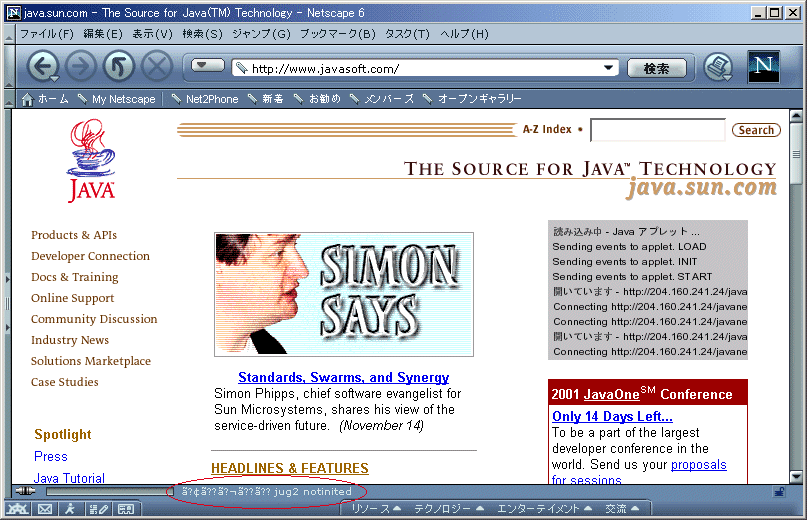This screenshot has width=807, height=520.
Task: Click the page's Search button
Action: coord(756,130)
